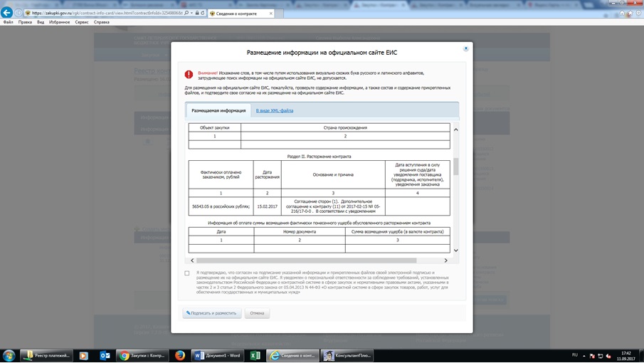This screenshot has width=644, height=363.
Task: Click the table scroll up arrow
Action: click(455, 130)
